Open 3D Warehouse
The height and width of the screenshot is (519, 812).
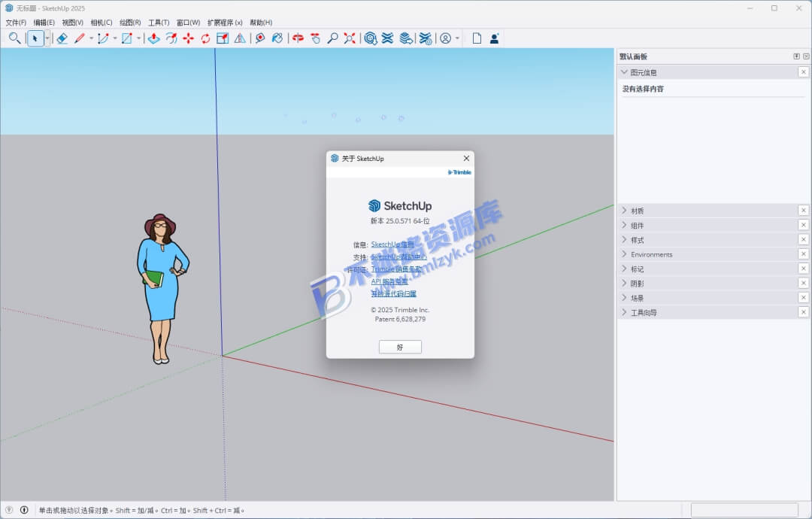click(370, 38)
